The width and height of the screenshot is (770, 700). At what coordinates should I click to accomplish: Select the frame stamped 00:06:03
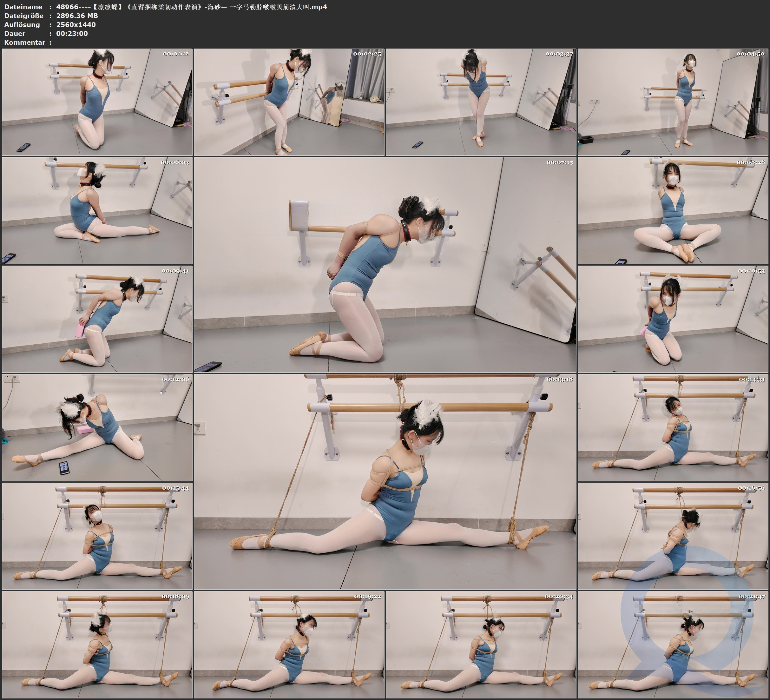click(97, 210)
